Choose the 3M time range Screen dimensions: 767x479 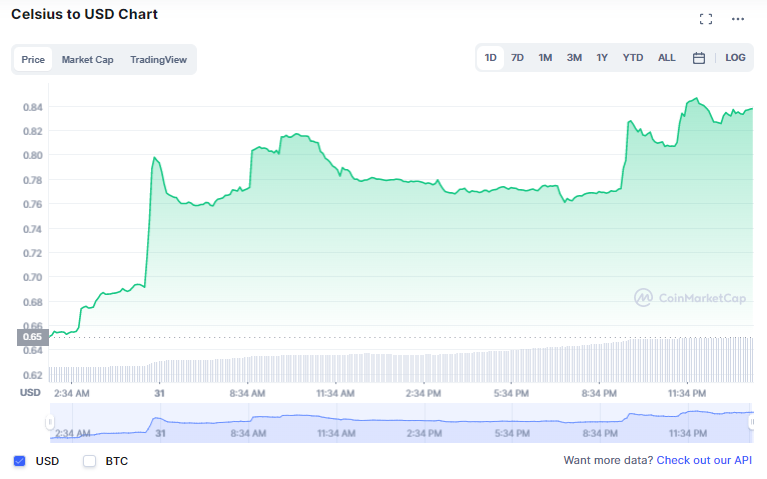[x=574, y=58]
